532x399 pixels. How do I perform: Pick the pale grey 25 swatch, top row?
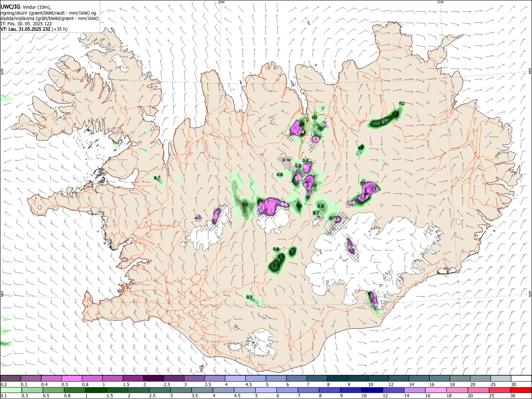click(501, 378)
